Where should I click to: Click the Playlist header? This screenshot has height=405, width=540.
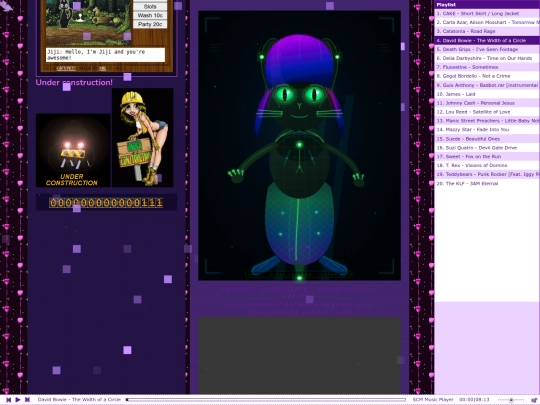pos(487,4)
